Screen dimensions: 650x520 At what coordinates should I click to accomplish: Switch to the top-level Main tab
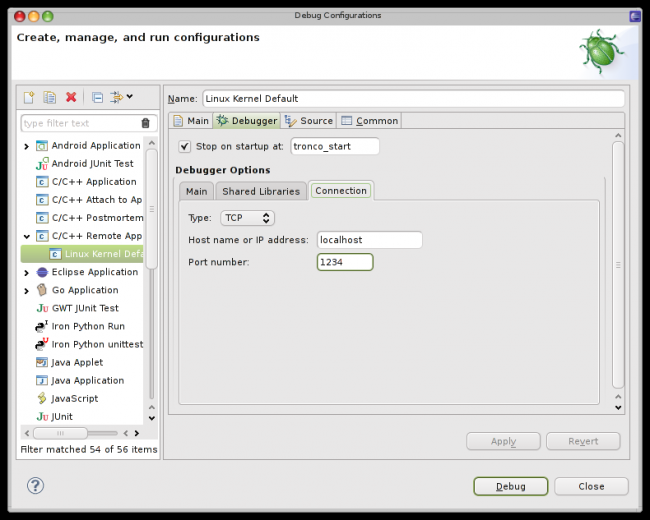[191, 121]
